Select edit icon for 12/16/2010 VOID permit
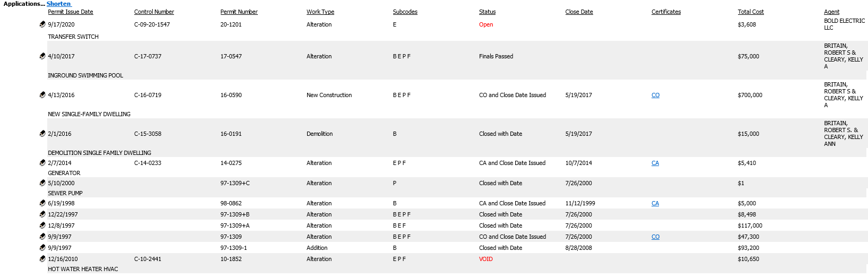The width and height of the screenshot is (868, 278). tap(42, 258)
